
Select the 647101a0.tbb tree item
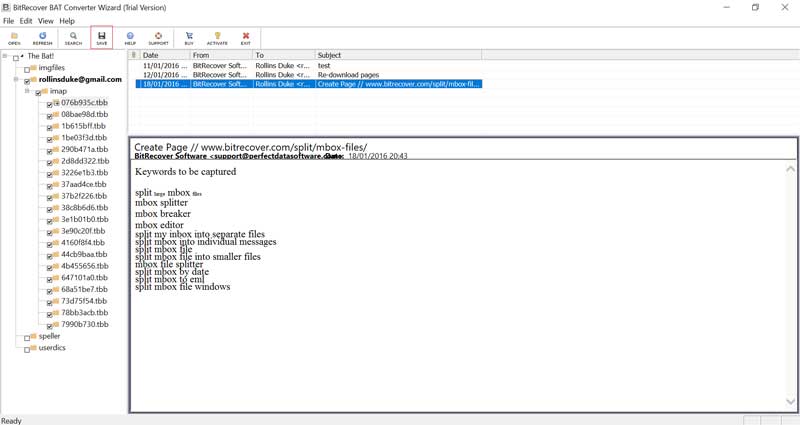coord(85,278)
